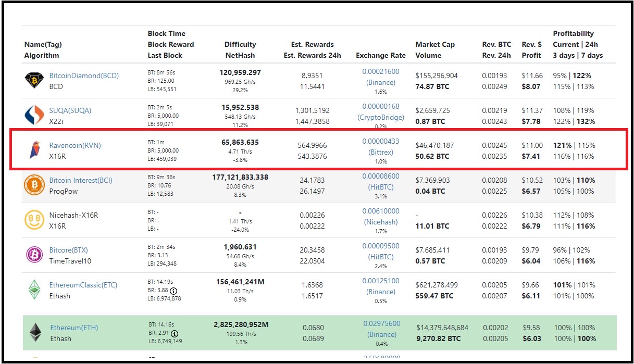
Task: Click the (Bittrex) exchange name link
Action: tap(381, 153)
